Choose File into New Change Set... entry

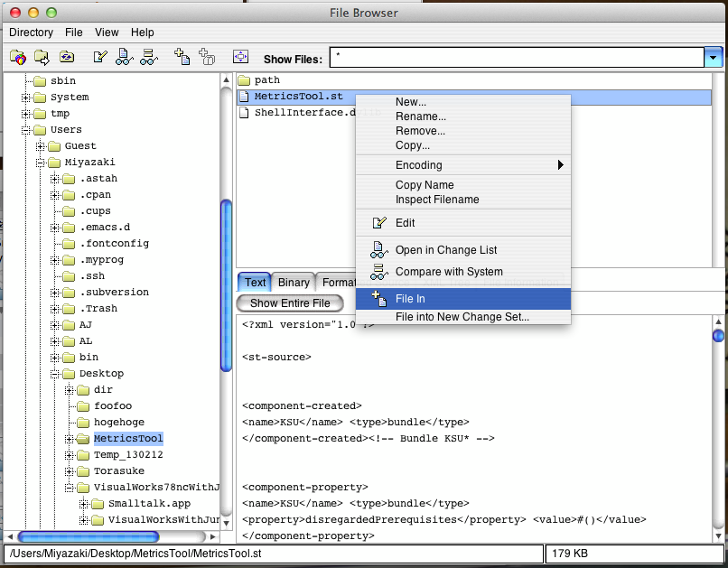pos(462,317)
